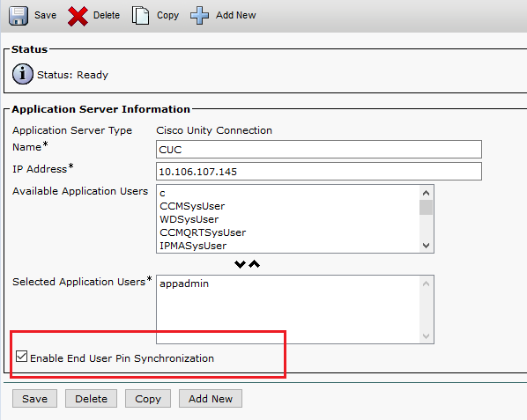Click the Status information icon
Screen dimensions: 527x420
(23, 74)
